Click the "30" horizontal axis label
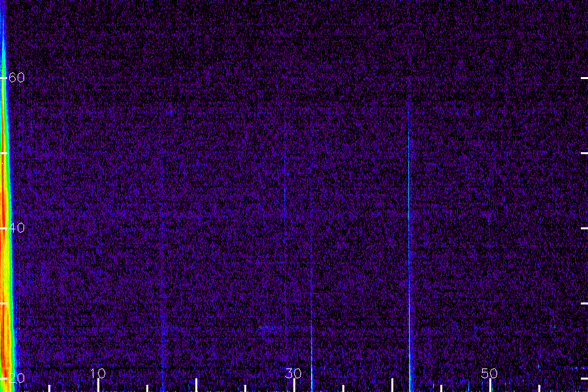 pyautogui.click(x=293, y=373)
